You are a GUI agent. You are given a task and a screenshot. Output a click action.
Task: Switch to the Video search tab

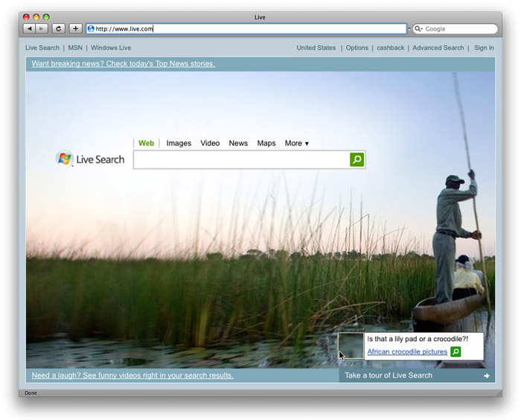tap(210, 143)
